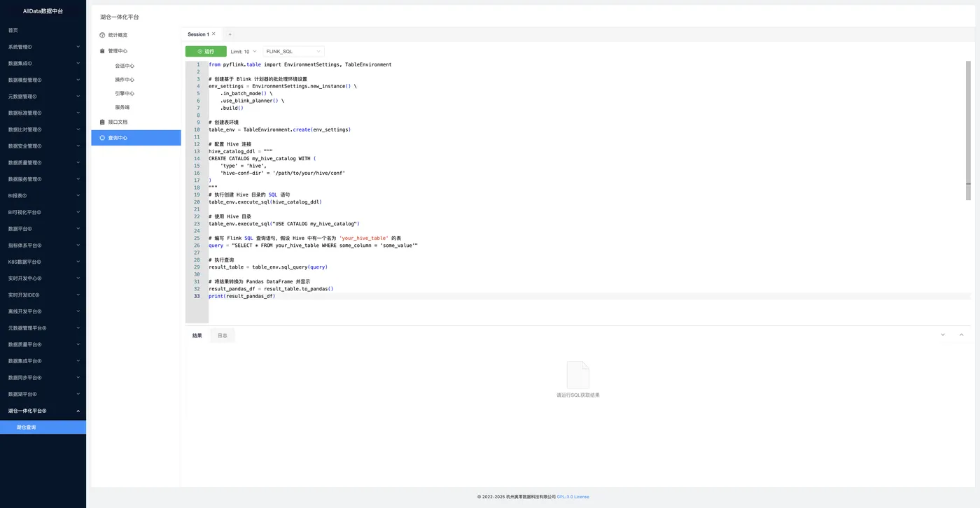This screenshot has width=980, height=508.
Task: Open the 实时开发中心 sidebar menu
Action: [43, 278]
